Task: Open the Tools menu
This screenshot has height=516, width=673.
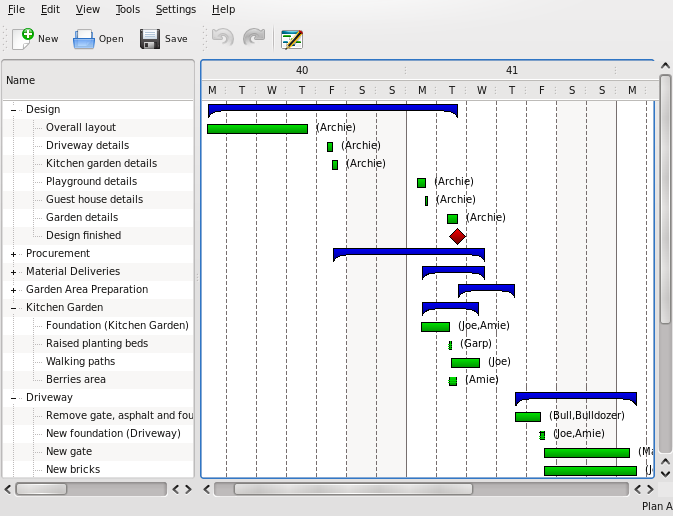Action: pos(127,9)
